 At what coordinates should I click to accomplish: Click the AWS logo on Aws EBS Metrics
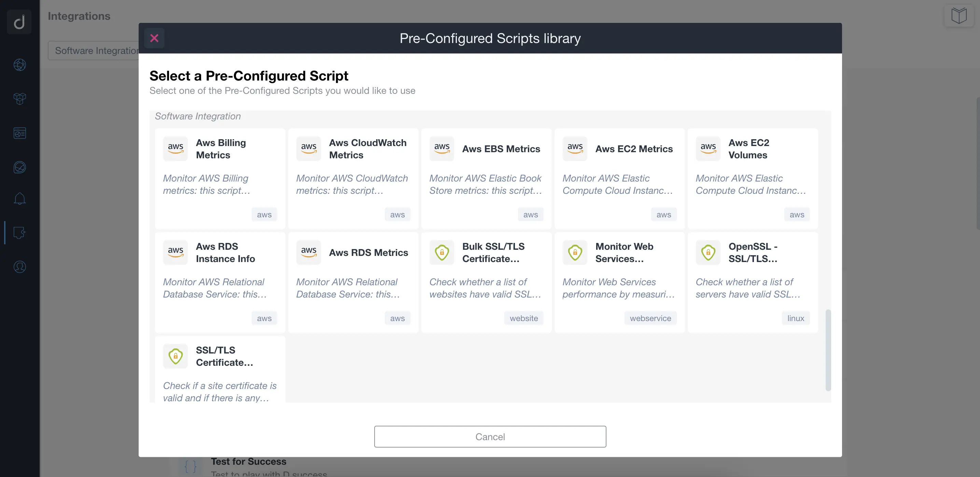coord(442,149)
